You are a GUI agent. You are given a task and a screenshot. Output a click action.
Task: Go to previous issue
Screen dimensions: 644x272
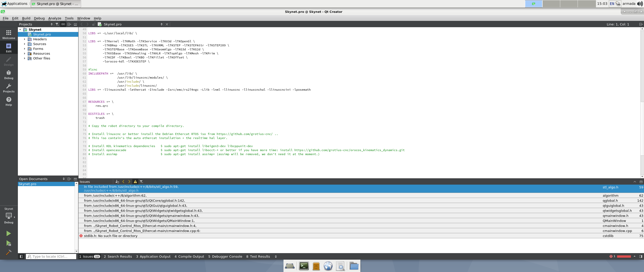point(123,182)
